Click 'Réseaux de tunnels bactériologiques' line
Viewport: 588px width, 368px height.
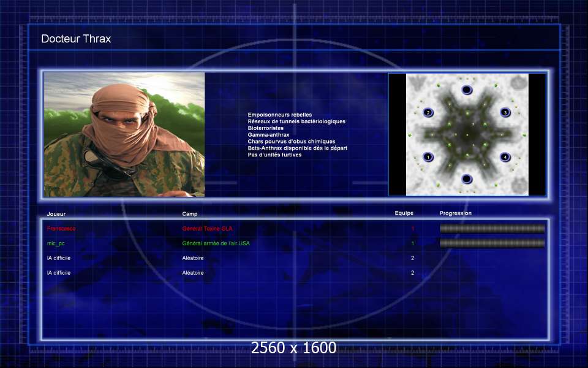click(x=296, y=121)
